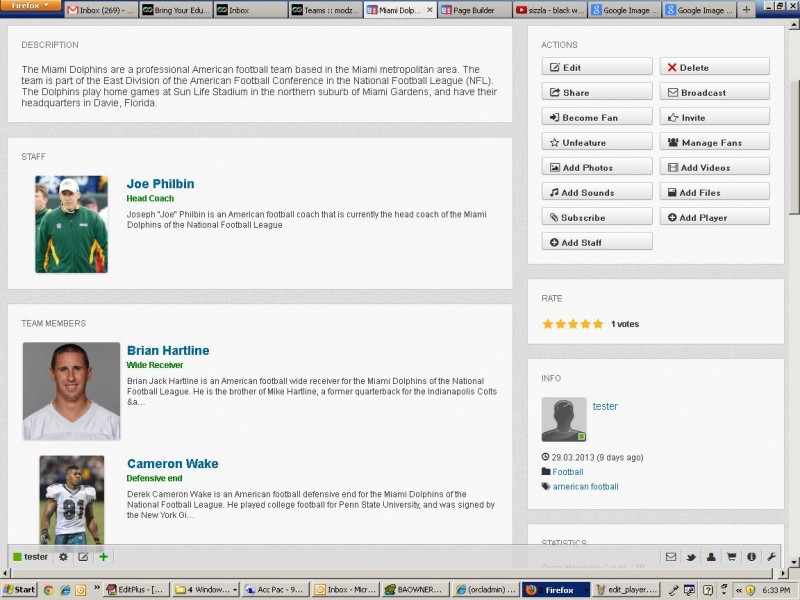Screen dimensions: 800x600
Task: Click the Twitter bird icon in bottom toolbar
Action: [x=691, y=557]
